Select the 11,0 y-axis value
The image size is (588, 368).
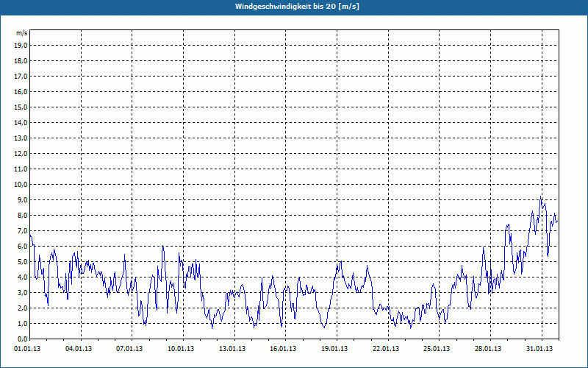21,169
